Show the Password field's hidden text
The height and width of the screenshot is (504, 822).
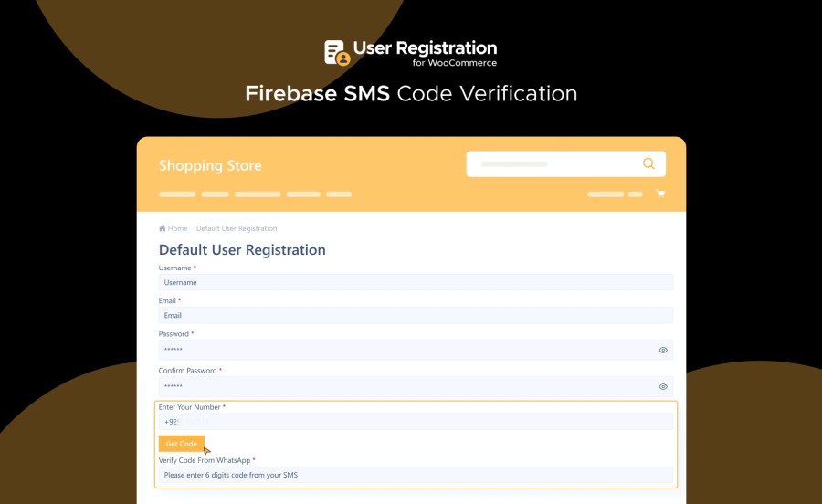(663, 350)
